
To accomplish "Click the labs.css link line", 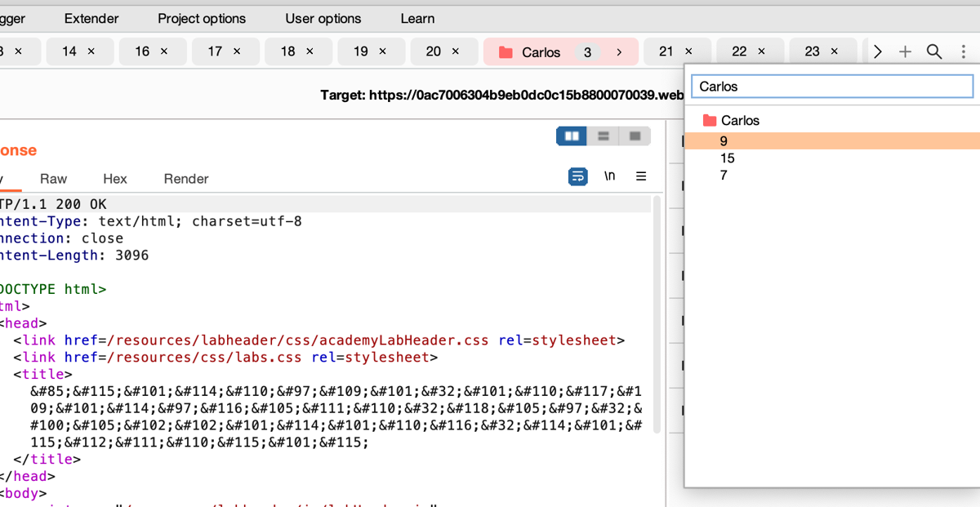I will click(226, 358).
